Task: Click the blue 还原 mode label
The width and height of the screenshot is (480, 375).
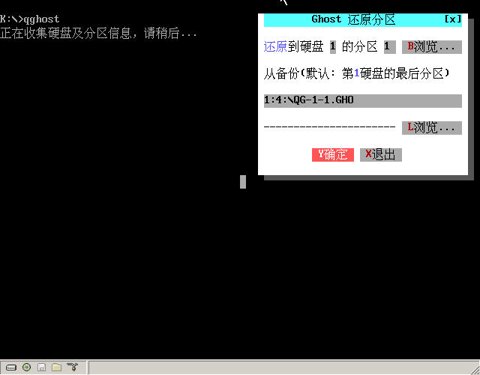Action: click(275, 47)
